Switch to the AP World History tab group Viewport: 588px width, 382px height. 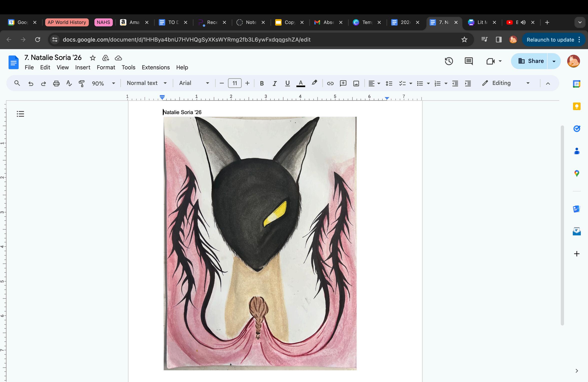[x=67, y=22]
